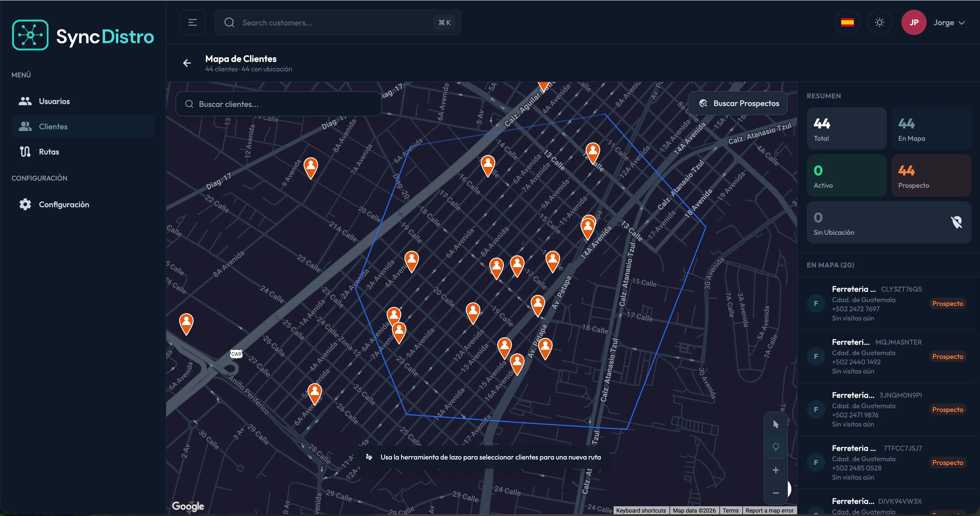The width and height of the screenshot is (980, 516).
Task: Click the Buscar Prospectos button
Action: pos(738,103)
